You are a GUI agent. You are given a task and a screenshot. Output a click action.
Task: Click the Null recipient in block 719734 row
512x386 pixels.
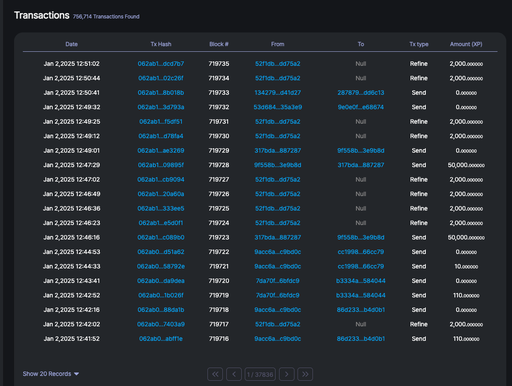coord(361,78)
